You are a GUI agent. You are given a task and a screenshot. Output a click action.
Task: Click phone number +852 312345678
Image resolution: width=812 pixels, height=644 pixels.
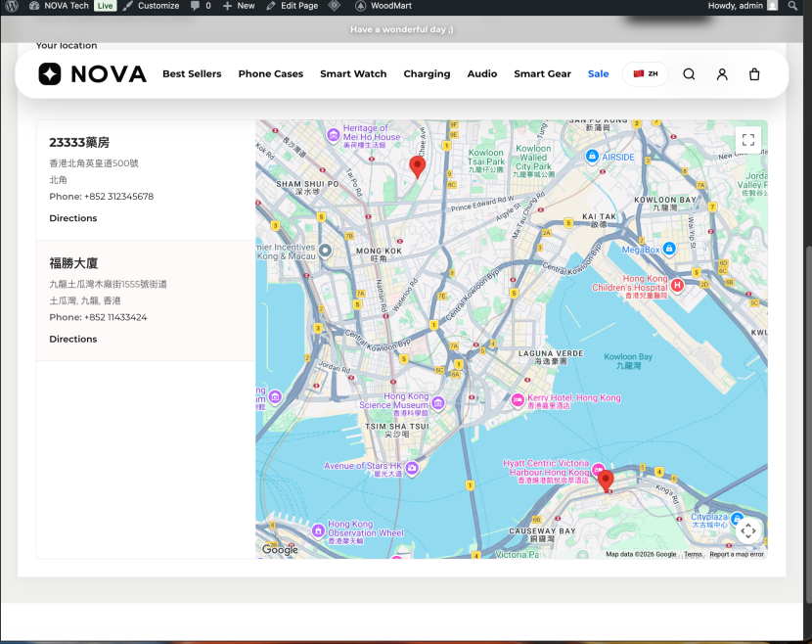118,197
